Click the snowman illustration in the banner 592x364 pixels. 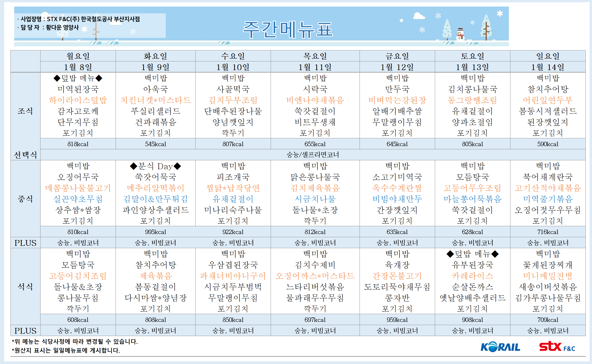460,34
